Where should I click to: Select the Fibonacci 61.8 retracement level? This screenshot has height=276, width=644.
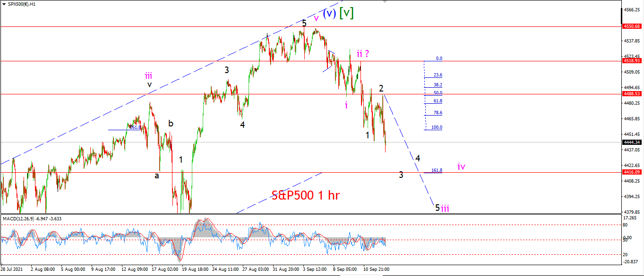pos(438,101)
